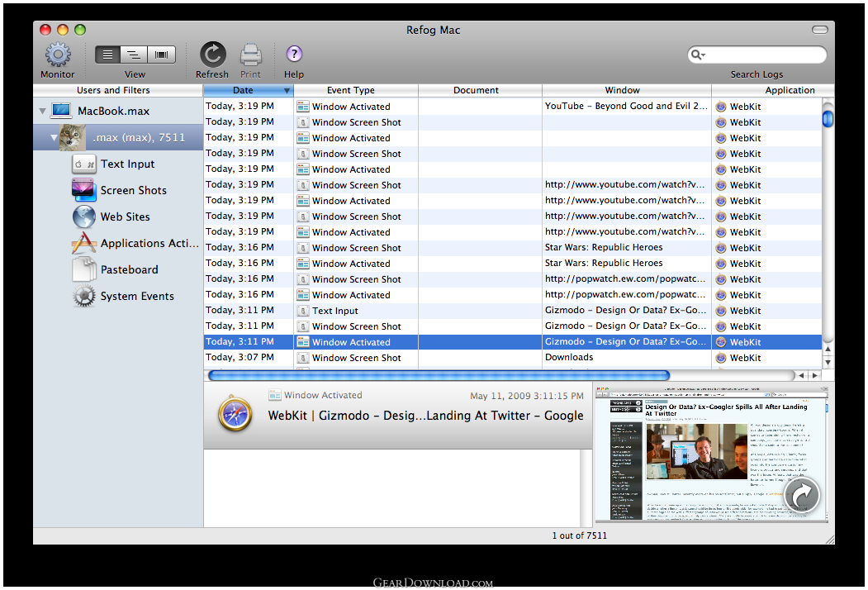Click the vertical scrollbar down arrow

(x=828, y=362)
